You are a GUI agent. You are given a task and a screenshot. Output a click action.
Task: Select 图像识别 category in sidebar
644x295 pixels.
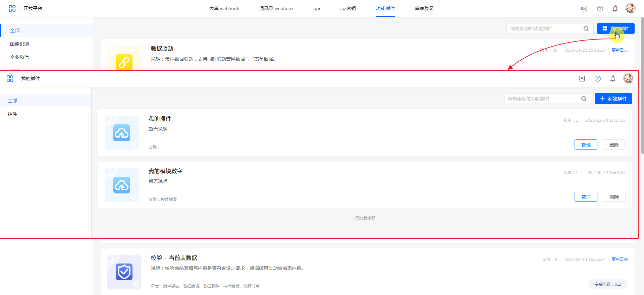[x=19, y=44]
